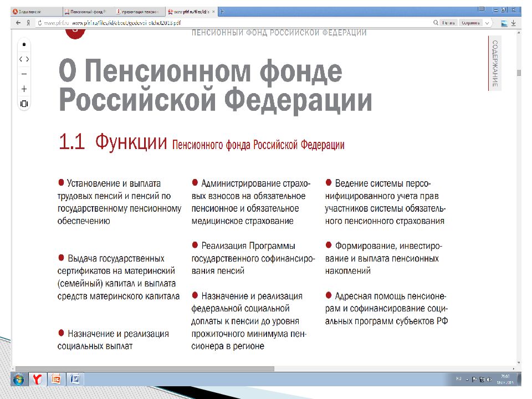Click the browser back arrow
Image resolution: width=532 pixels, height=399 pixels.
18,23
